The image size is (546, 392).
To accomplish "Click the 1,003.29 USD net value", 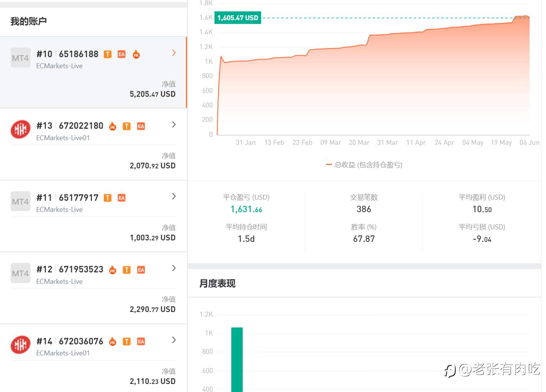I will [x=152, y=238].
